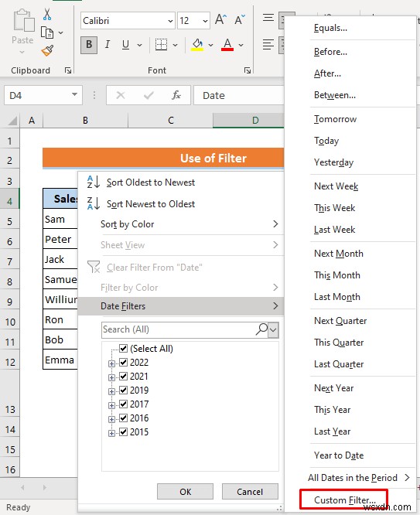Uncheck the 2017 checkbox

pos(123,404)
